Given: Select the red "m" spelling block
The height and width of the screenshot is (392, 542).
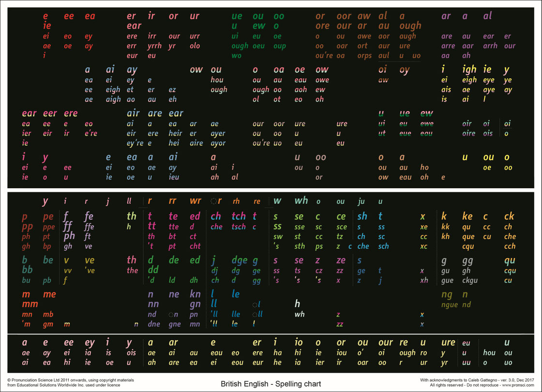Looking at the screenshot, I should 28,294.
